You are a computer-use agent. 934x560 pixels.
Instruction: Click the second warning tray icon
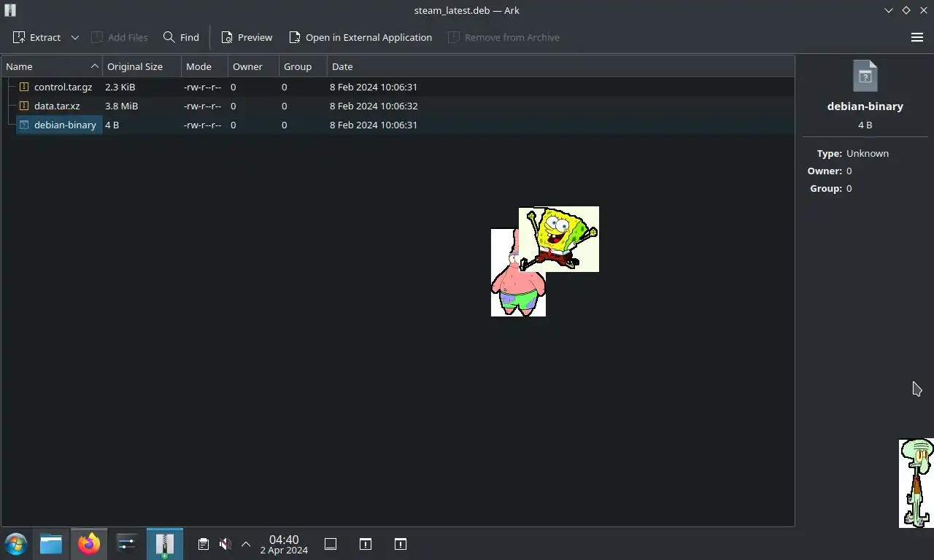point(401,544)
